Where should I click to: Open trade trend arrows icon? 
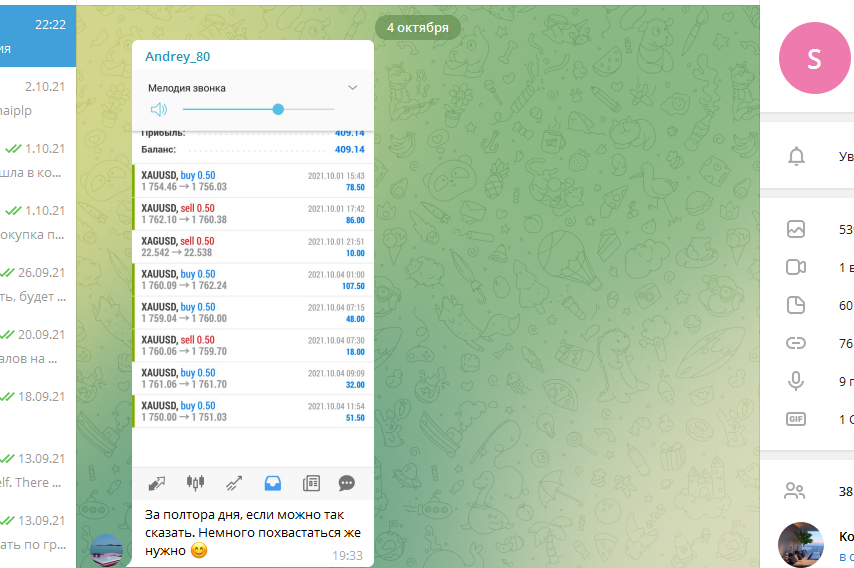pyautogui.click(x=234, y=483)
